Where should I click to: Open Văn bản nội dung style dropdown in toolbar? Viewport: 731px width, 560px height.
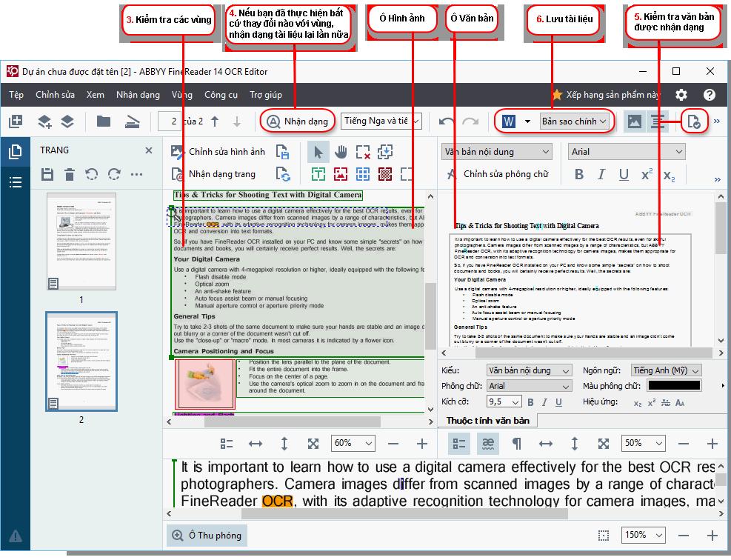496,152
